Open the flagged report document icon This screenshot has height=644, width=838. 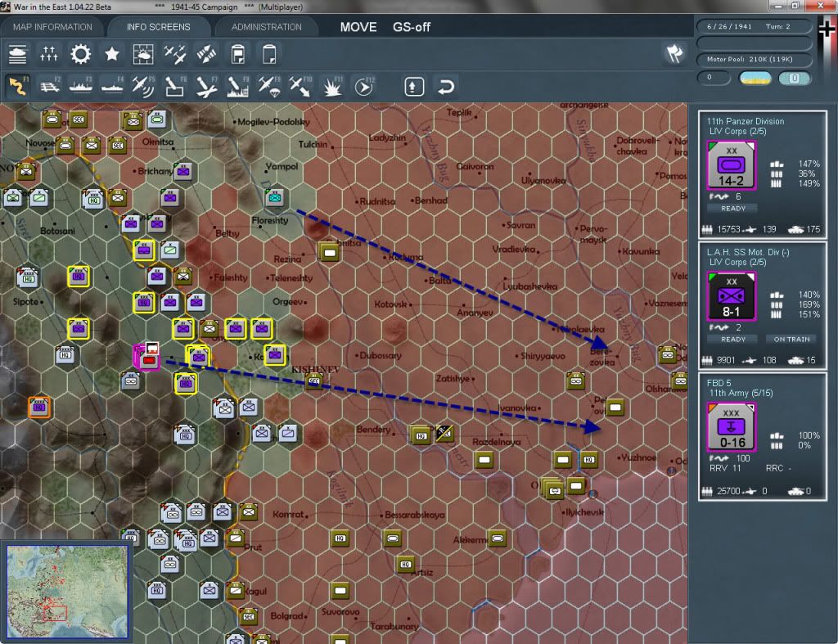click(238, 55)
